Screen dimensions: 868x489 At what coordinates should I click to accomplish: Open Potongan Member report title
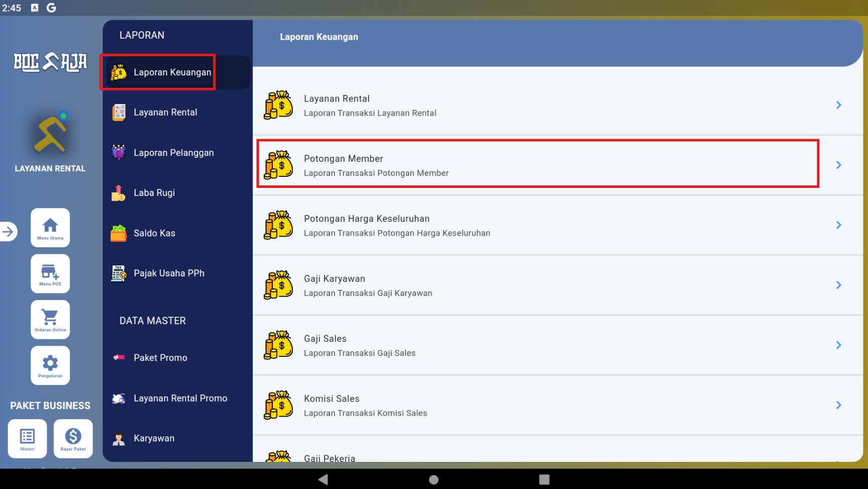point(344,159)
